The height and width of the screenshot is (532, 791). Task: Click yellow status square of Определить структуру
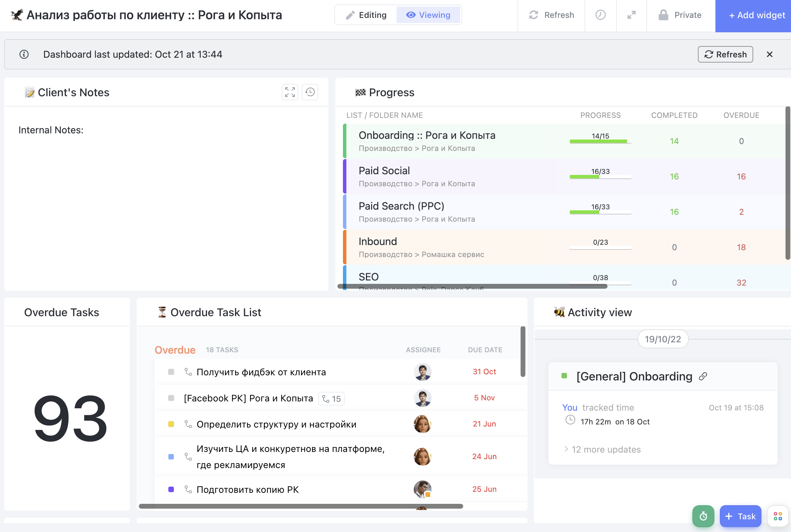pos(171,424)
